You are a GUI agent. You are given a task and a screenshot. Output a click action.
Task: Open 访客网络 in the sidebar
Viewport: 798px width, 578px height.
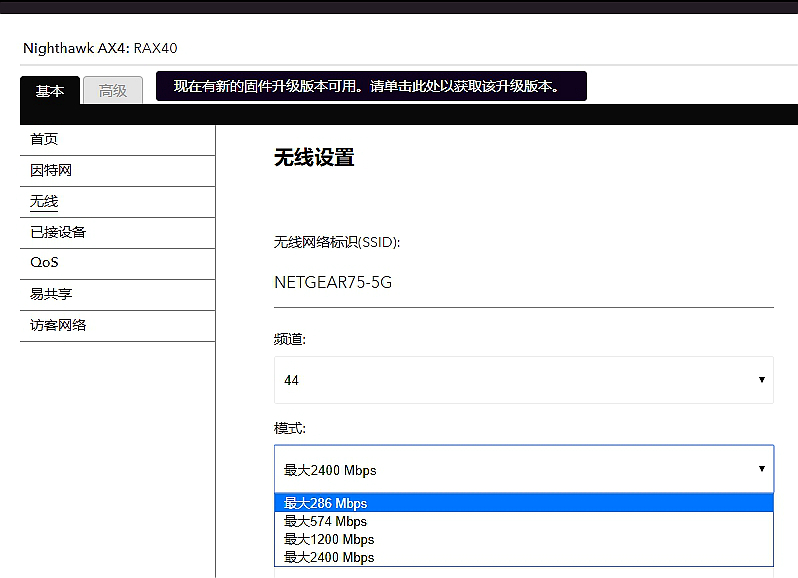coord(118,325)
